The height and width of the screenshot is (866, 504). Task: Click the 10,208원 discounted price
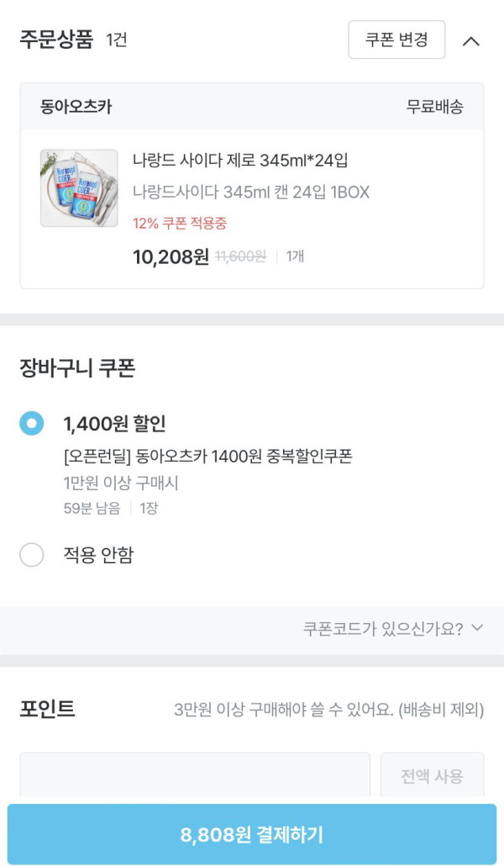[171, 256]
